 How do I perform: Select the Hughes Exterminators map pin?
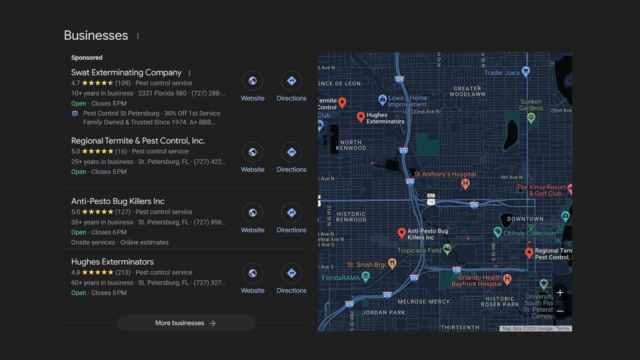click(360, 117)
